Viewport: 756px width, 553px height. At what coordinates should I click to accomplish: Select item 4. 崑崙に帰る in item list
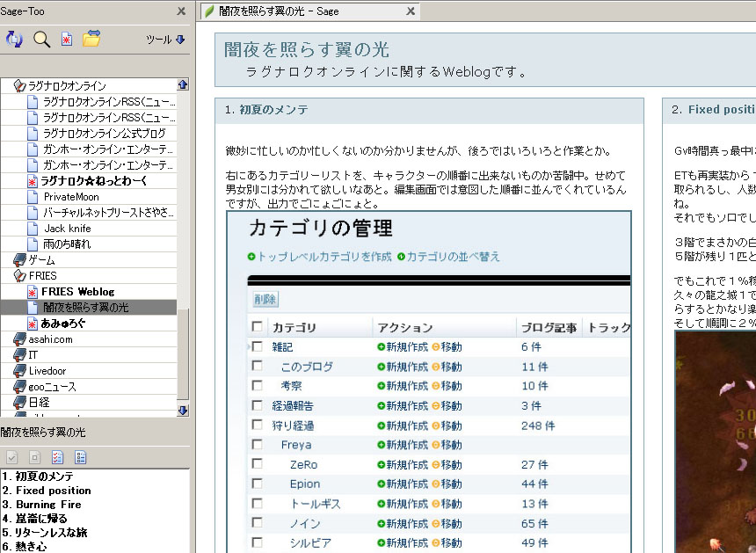[34, 519]
